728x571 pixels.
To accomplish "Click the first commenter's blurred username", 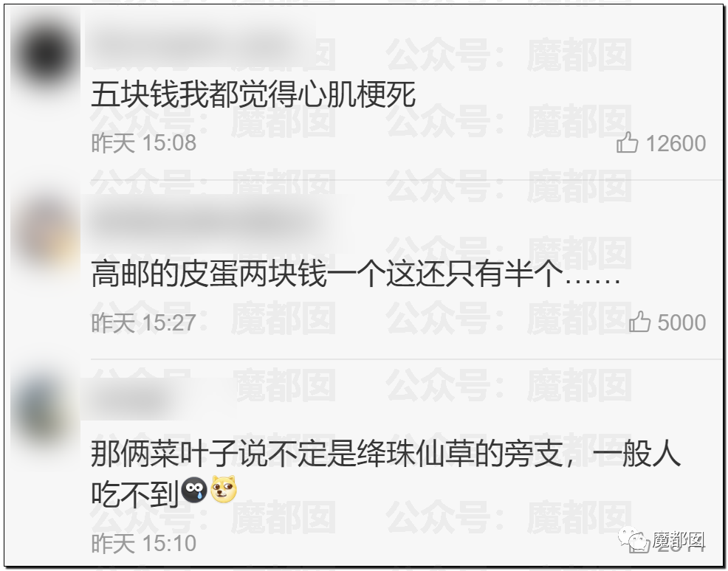I will point(201,47).
